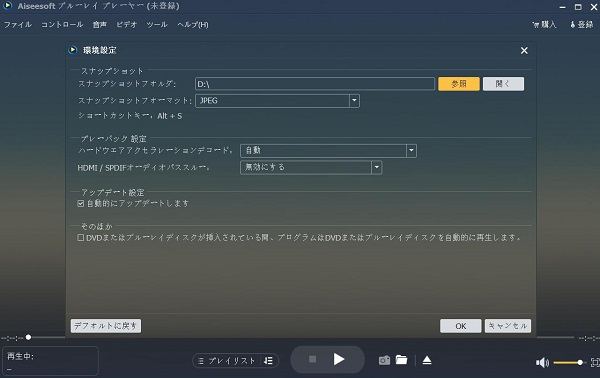Viewport: 600px width, 378px height.
Task: Maximize the Aiseesoft player window
Action: click(578, 7)
